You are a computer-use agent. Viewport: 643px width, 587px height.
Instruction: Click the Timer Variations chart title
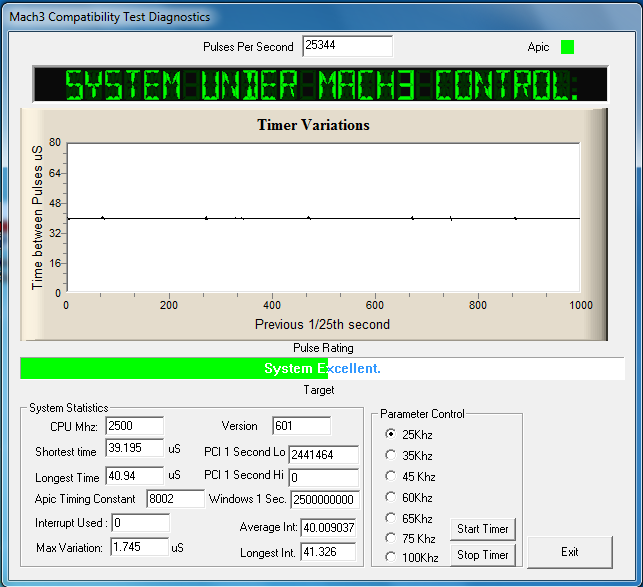(313, 125)
